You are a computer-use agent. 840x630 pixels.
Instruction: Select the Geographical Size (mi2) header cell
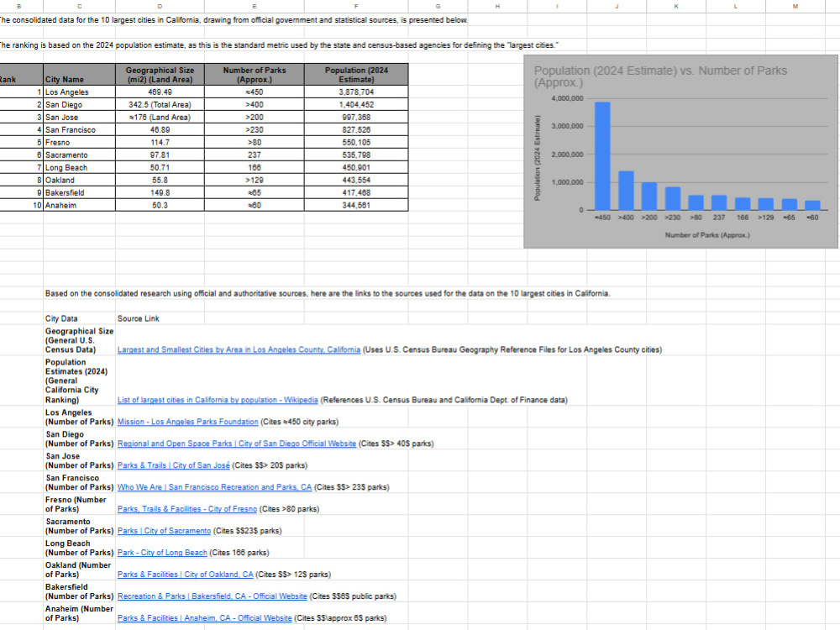(x=160, y=75)
